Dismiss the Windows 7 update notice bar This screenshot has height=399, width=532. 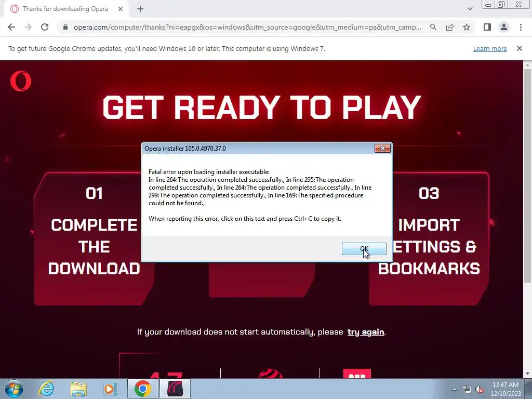pos(520,48)
